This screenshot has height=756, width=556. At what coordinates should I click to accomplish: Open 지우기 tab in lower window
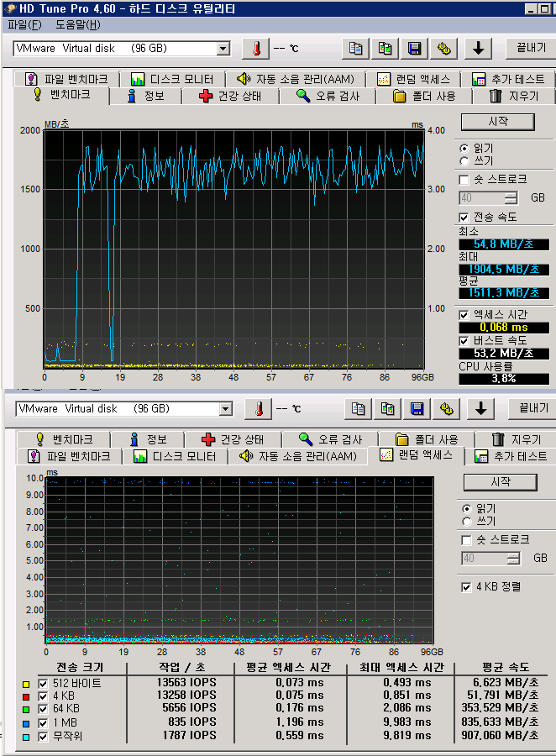[517, 439]
